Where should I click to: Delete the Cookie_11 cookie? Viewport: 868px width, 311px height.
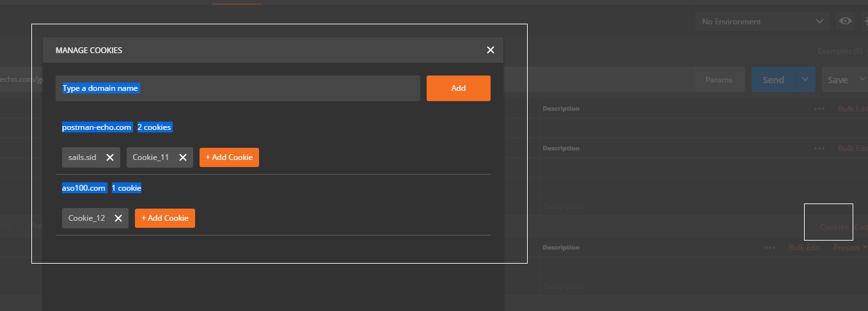click(x=182, y=157)
